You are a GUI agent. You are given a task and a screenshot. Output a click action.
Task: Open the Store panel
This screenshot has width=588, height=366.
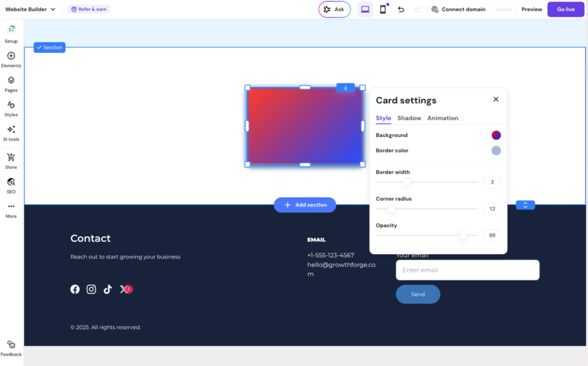11,161
